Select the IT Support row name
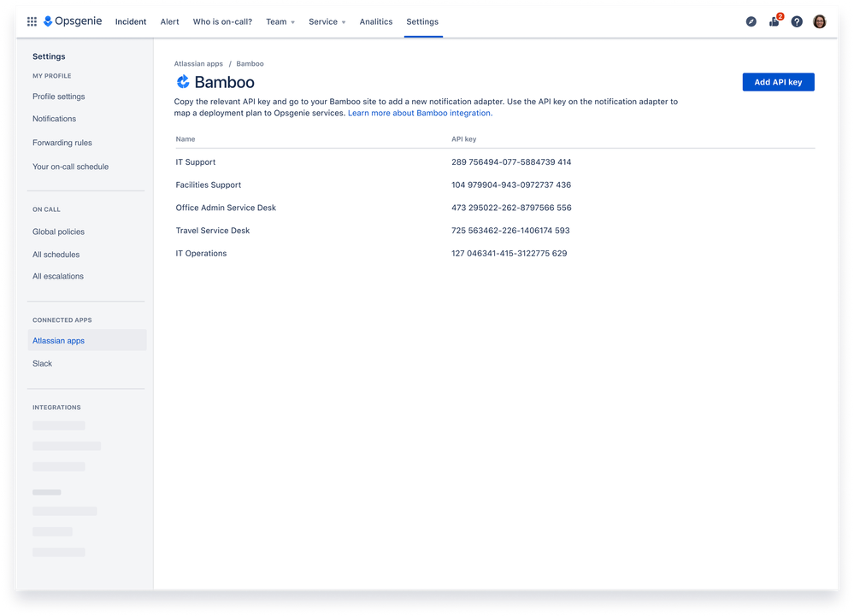854x616 pixels. pos(196,162)
